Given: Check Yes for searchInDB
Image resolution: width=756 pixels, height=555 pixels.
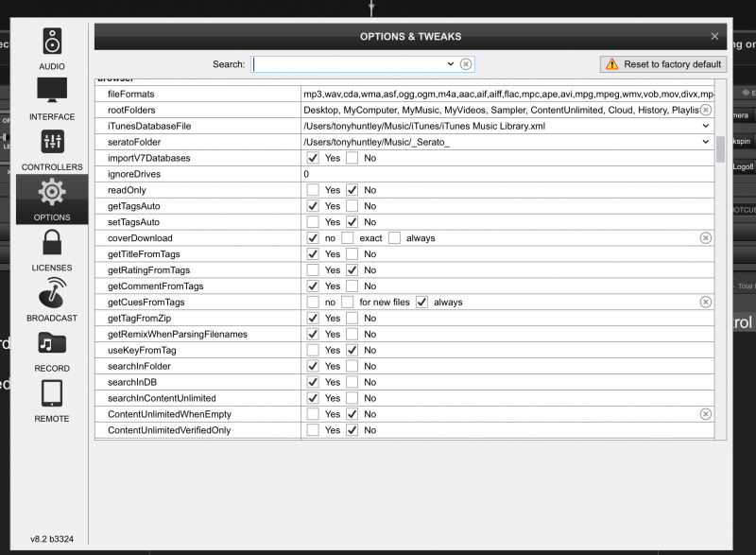Looking at the screenshot, I should tap(313, 382).
